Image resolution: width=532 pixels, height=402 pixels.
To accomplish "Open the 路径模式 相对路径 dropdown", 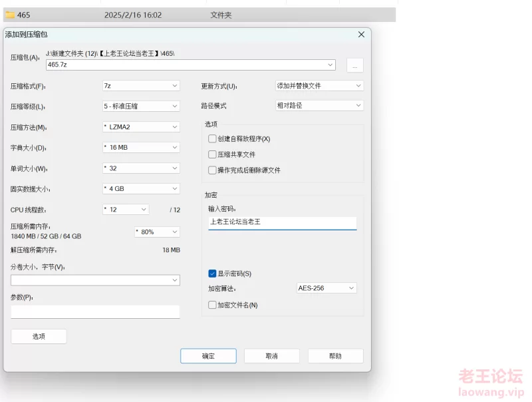I will coord(319,106).
